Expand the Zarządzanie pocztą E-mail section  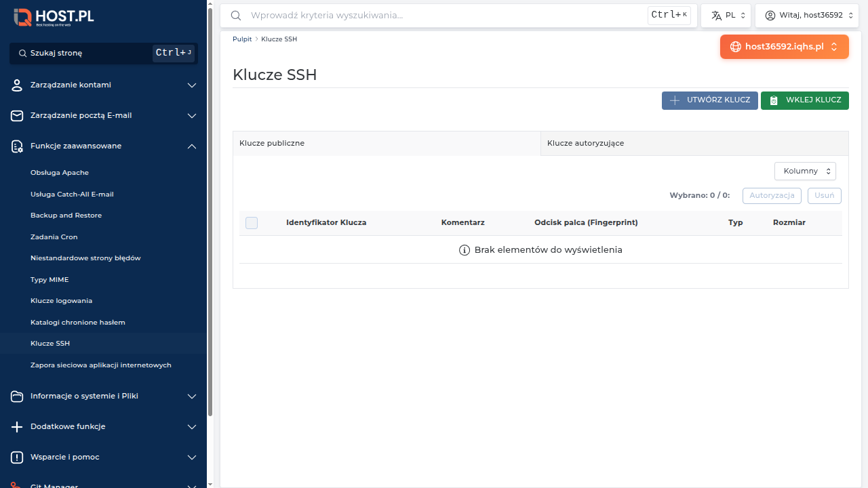click(x=192, y=116)
